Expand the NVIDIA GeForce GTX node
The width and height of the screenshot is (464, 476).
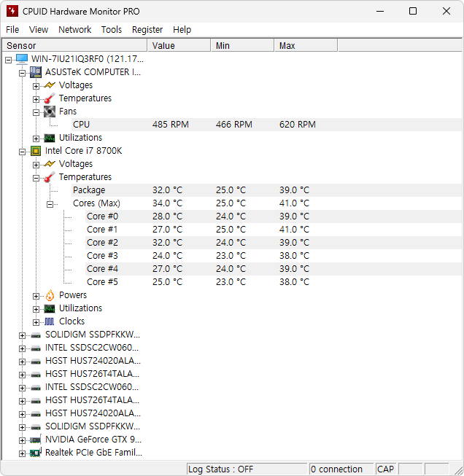click(x=22, y=440)
